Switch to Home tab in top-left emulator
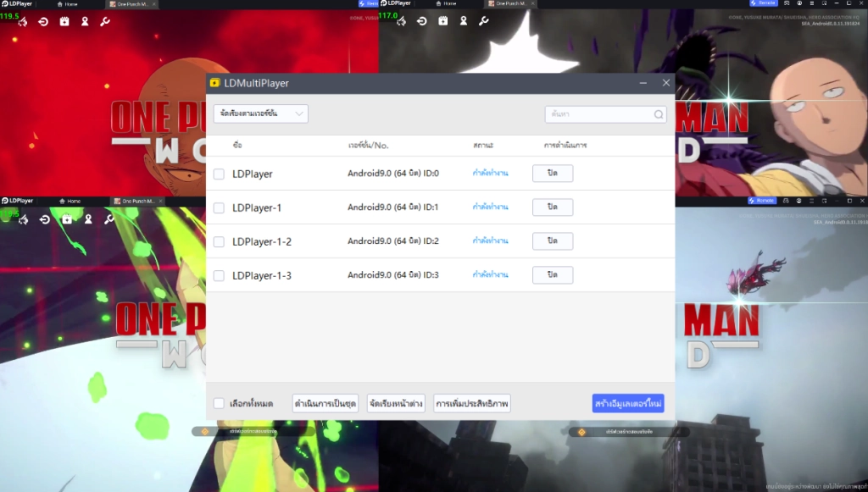The image size is (868, 492). (x=68, y=4)
